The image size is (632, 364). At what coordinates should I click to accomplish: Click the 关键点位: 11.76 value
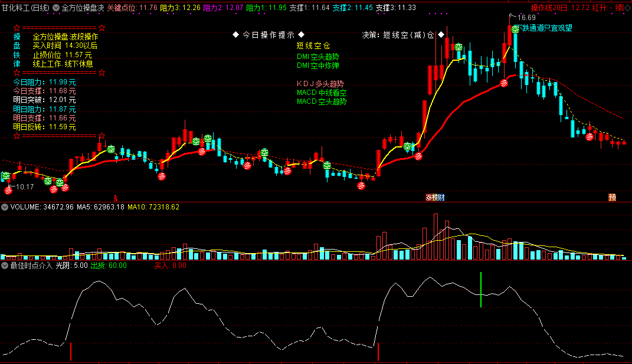tap(132, 8)
